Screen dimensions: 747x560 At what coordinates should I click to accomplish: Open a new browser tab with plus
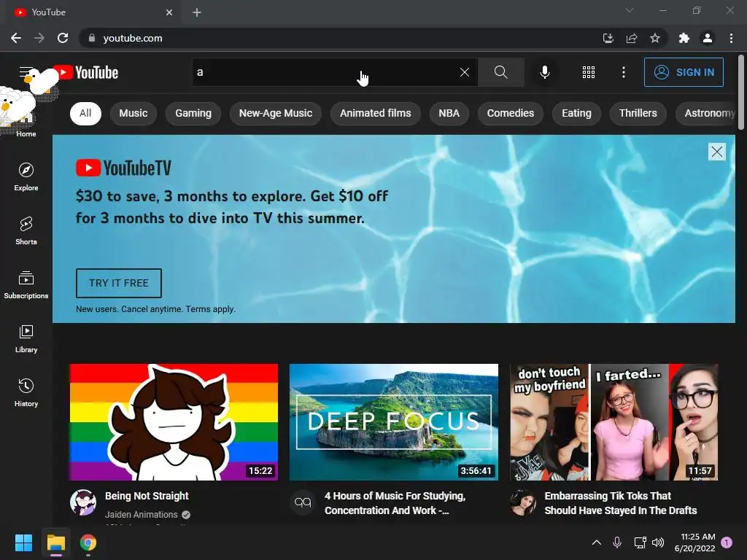pyautogui.click(x=197, y=12)
